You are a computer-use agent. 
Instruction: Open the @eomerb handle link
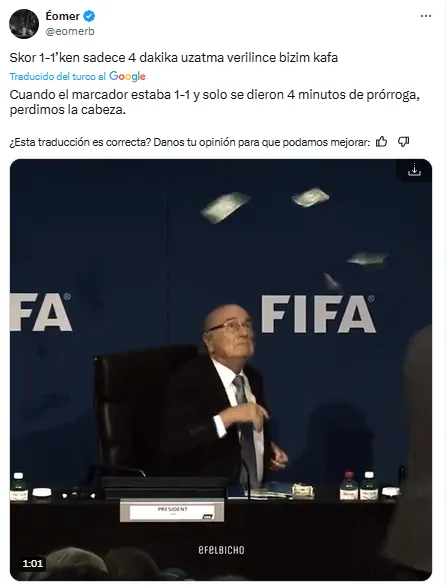[70, 32]
